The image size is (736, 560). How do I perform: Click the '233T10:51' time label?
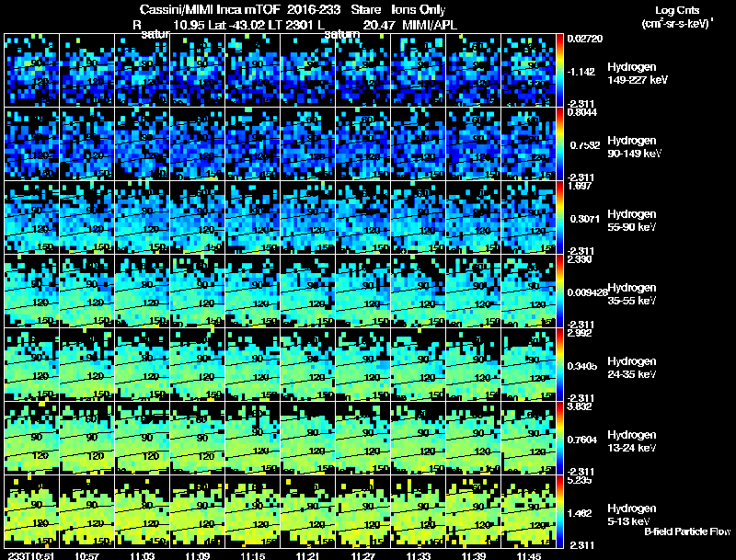[x=31, y=555]
